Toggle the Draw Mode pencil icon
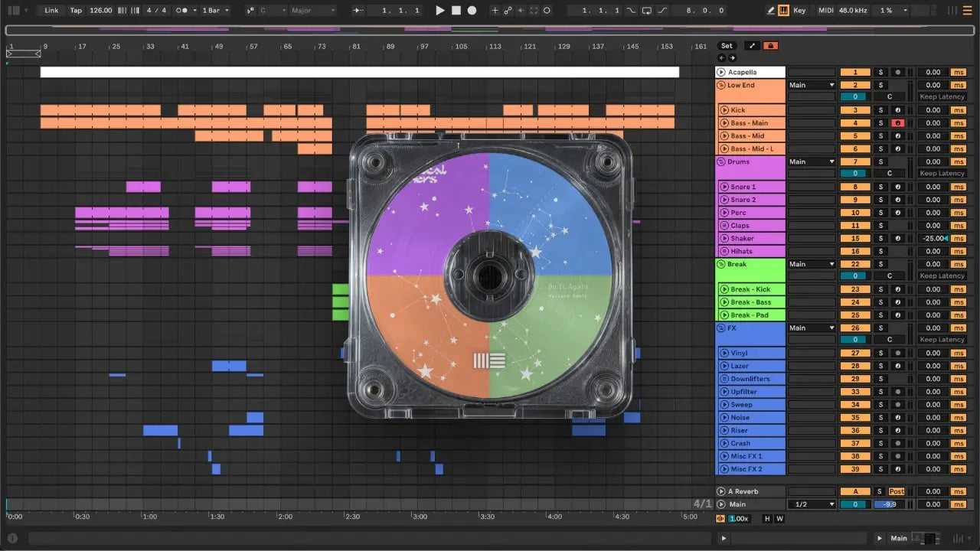The width and height of the screenshot is (980, 551). [771, 11]
